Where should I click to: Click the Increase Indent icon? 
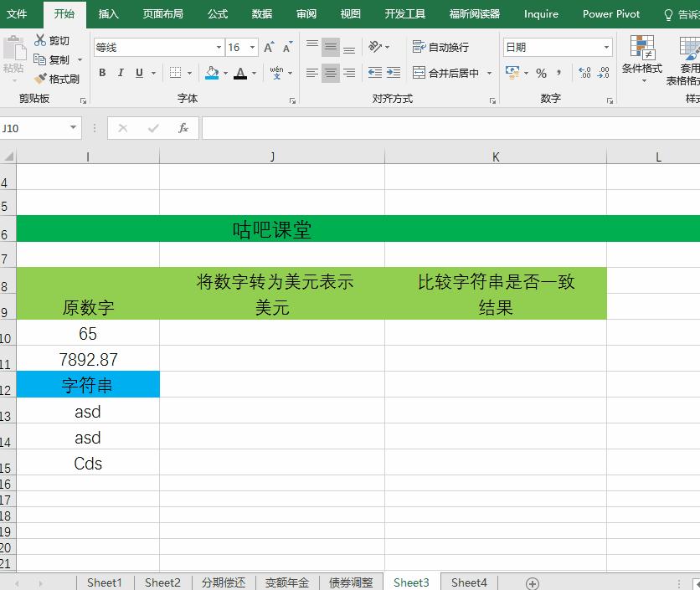(392, 73)
